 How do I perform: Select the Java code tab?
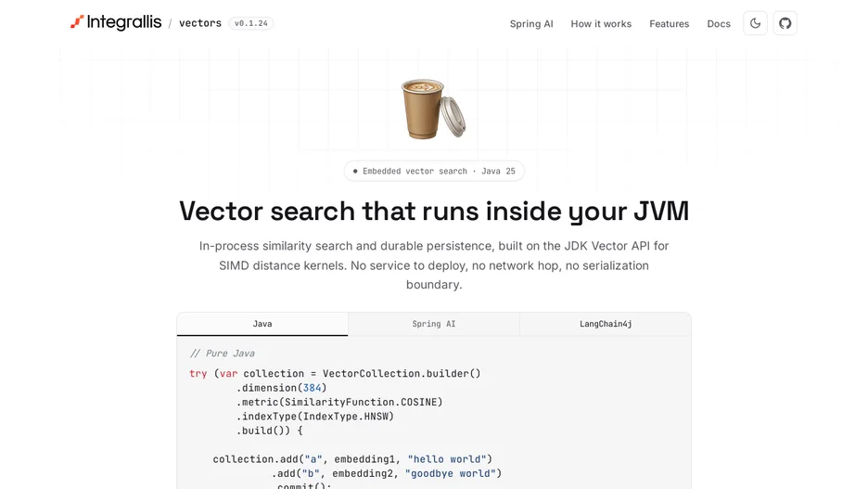[262, 324]
